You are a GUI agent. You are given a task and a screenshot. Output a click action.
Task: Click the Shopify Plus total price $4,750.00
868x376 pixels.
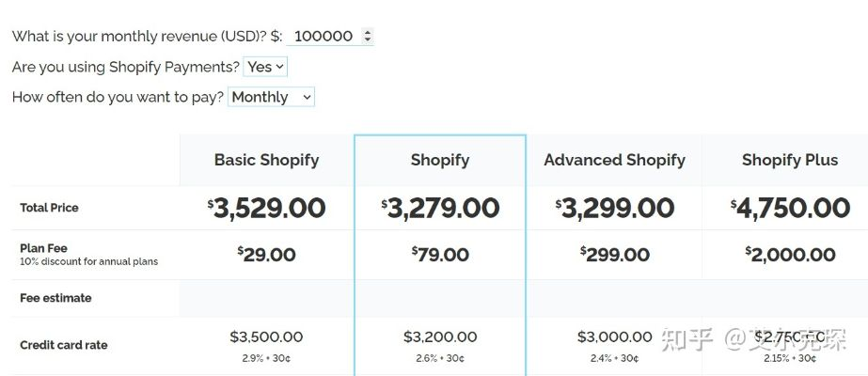pos(790,208)
